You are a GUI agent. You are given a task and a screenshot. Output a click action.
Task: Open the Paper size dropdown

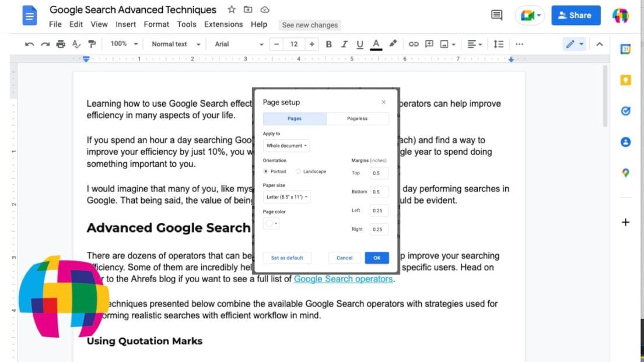(286, 196)
